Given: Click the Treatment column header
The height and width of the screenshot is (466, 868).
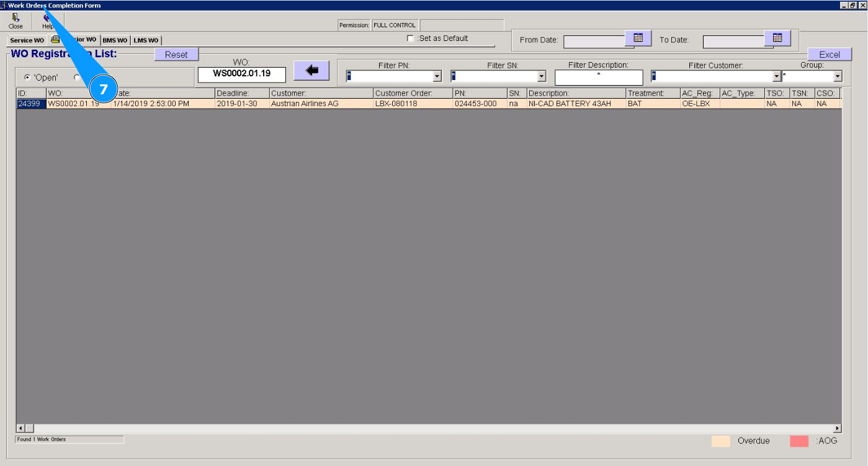Looking at the screenshot, I should click(653, 94).
